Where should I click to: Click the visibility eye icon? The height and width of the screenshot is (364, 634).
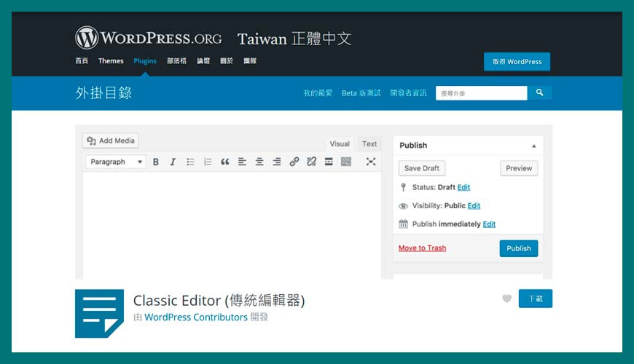pos(403,206)
